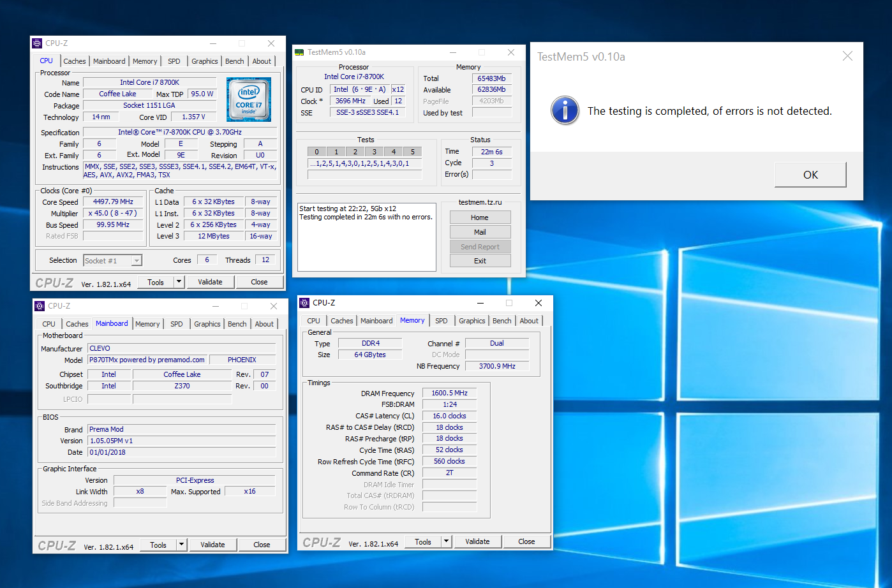Click the Name field Intel Core i7 8700K
The height and width of the screenshot is (588, 892).
point(150,82)
